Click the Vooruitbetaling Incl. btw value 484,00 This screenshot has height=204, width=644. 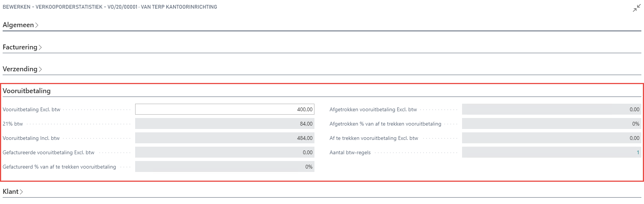point(225,138)
